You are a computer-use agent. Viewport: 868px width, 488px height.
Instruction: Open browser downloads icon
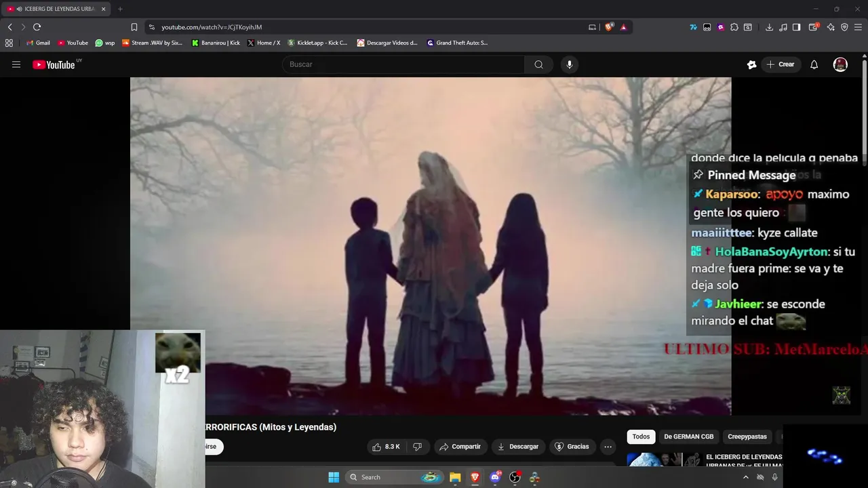(x=769, y=27)
